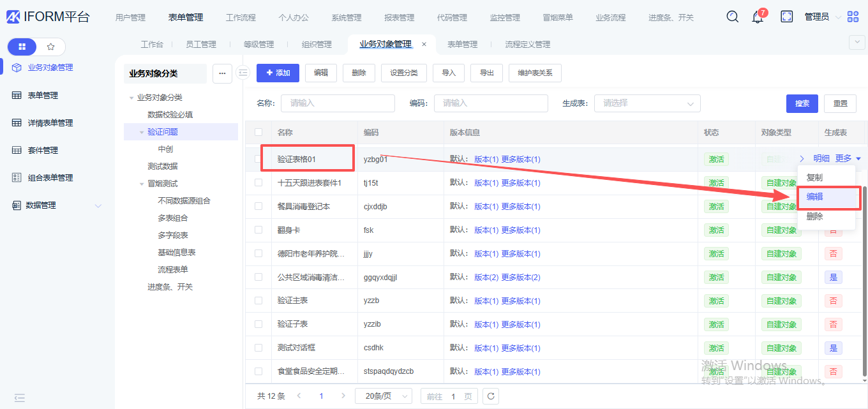Collapse the category tree panel icon
Screen dimensions: 868x409
coord(243,73)
